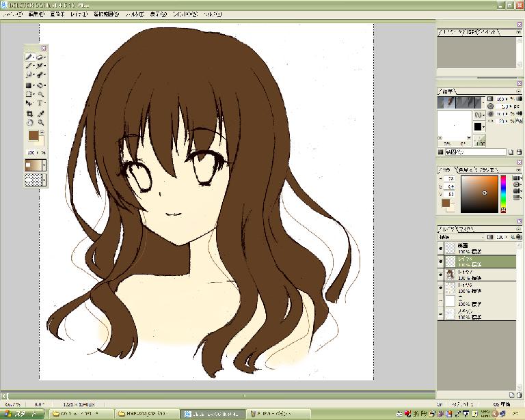Open the color model dropdown in color panel
Screen dimensions: 525x420
pyautogui.click(x=517, y=178)
